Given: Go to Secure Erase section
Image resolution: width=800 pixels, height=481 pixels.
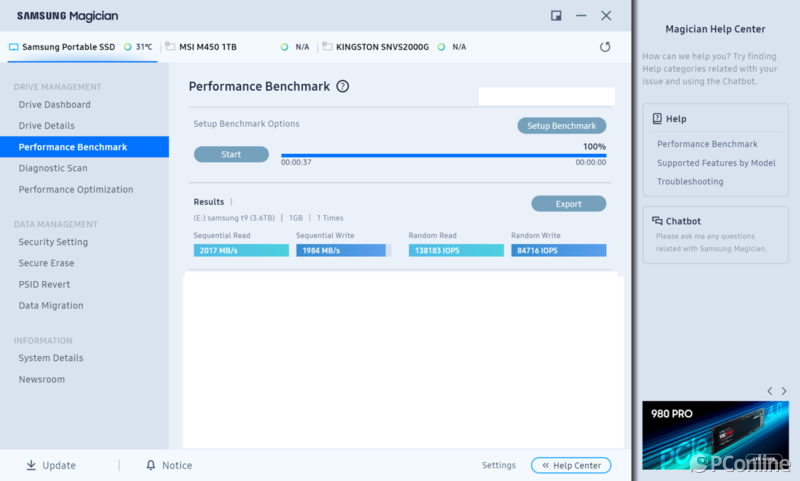Looking at the screenshot, I should point(46,263).
